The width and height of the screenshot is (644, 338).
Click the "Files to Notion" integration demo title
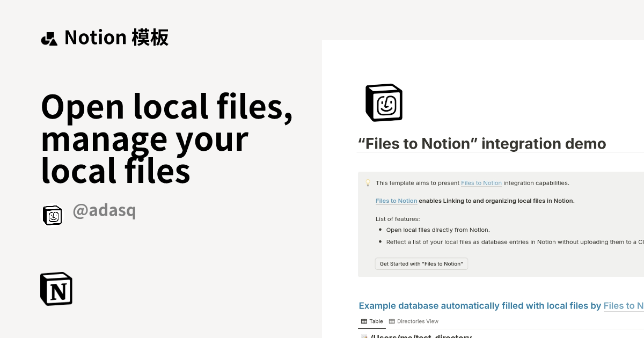click(481, 143)
